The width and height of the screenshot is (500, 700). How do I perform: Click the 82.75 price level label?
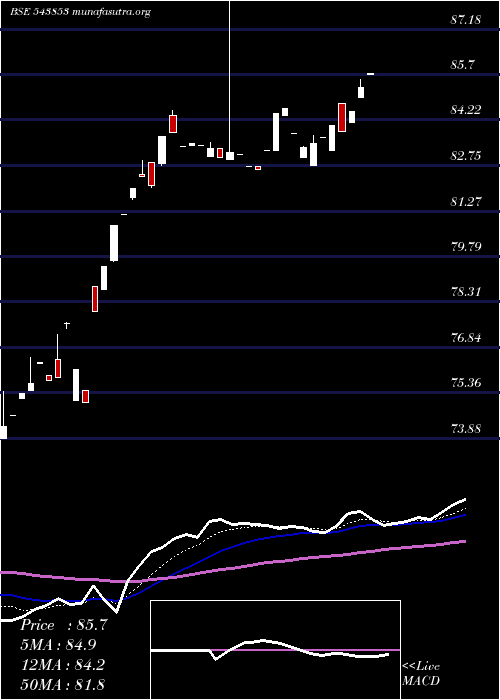pos(466,156)
